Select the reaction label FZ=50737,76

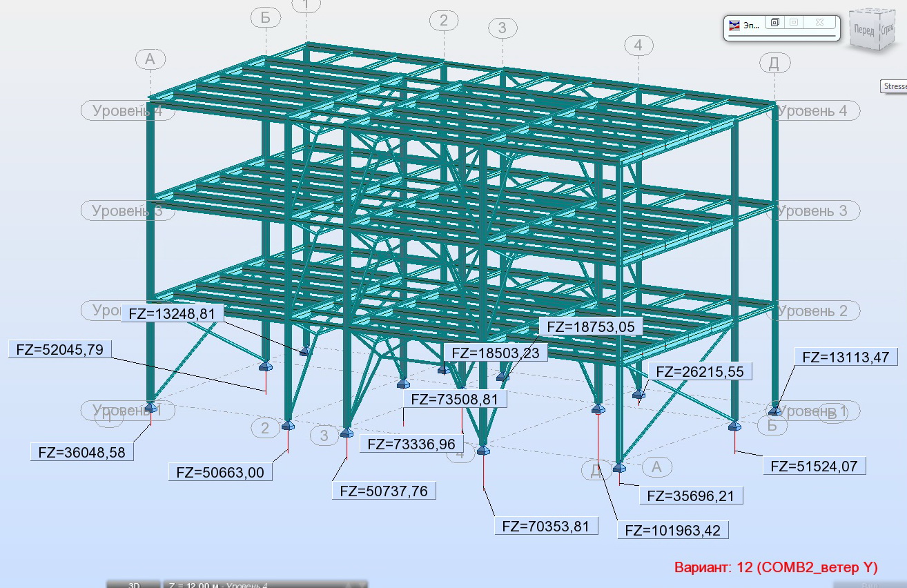[384, 491]
